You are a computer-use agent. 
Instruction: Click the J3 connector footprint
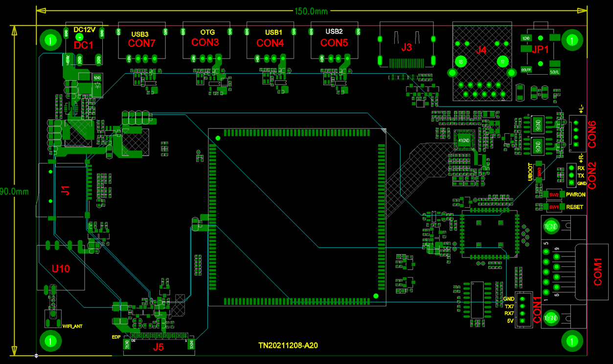pyautogui.click(x=407, y=48)
